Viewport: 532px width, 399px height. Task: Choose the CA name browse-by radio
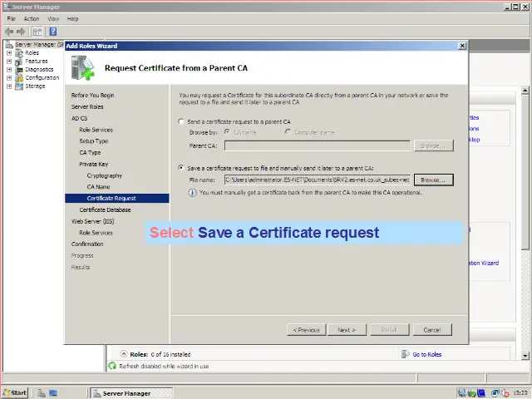227,132
